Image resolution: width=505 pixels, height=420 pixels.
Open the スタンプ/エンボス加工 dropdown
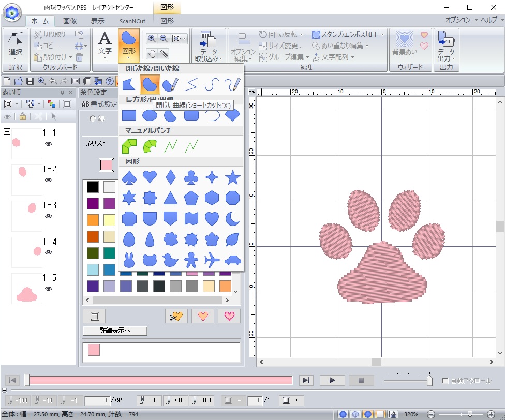click(x=383, y=35)
